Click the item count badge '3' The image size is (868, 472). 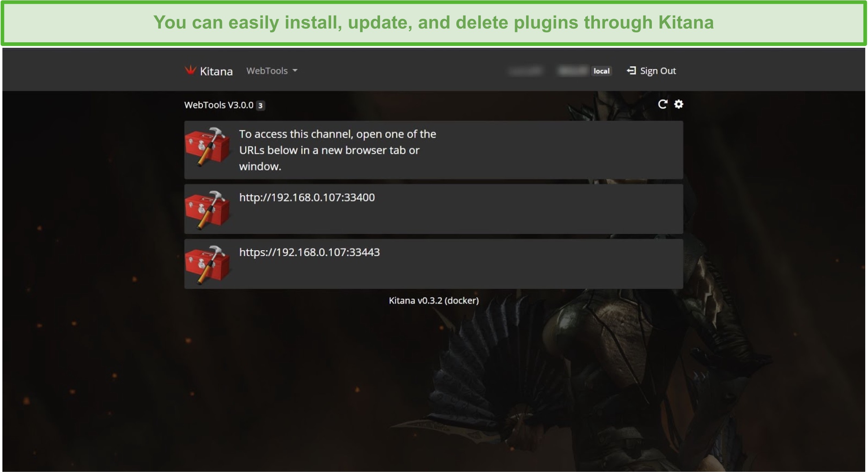pyautogui.click(x=260, y=106)
